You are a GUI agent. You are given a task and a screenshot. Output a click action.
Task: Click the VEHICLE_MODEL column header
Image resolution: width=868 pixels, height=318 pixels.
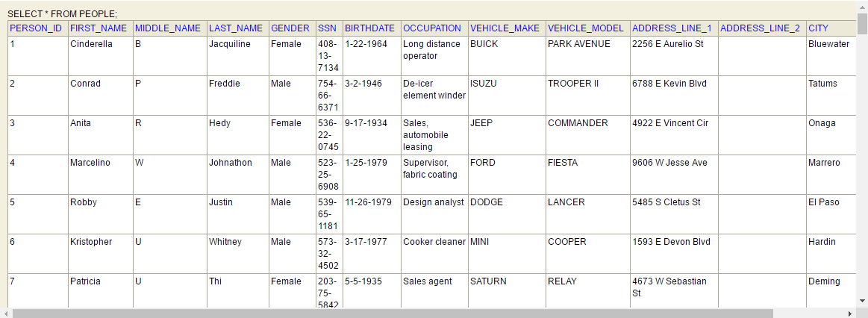tap(586, 28)
